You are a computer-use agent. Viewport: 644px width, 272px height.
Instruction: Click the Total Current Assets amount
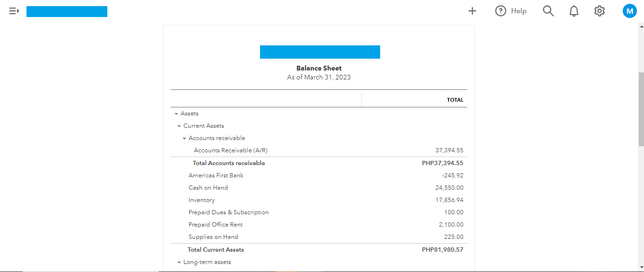[x=442, y=250]
